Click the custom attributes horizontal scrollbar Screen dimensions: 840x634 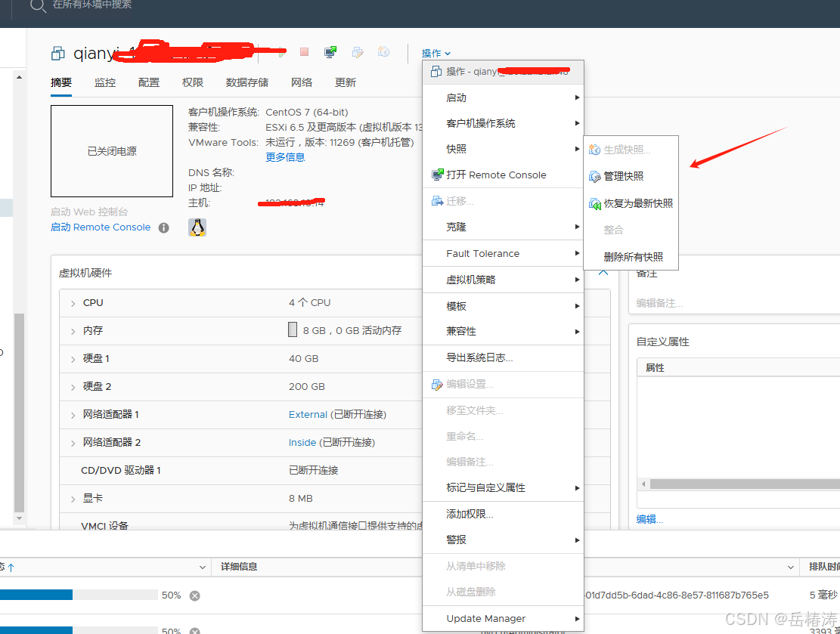(x=745, y=484)
